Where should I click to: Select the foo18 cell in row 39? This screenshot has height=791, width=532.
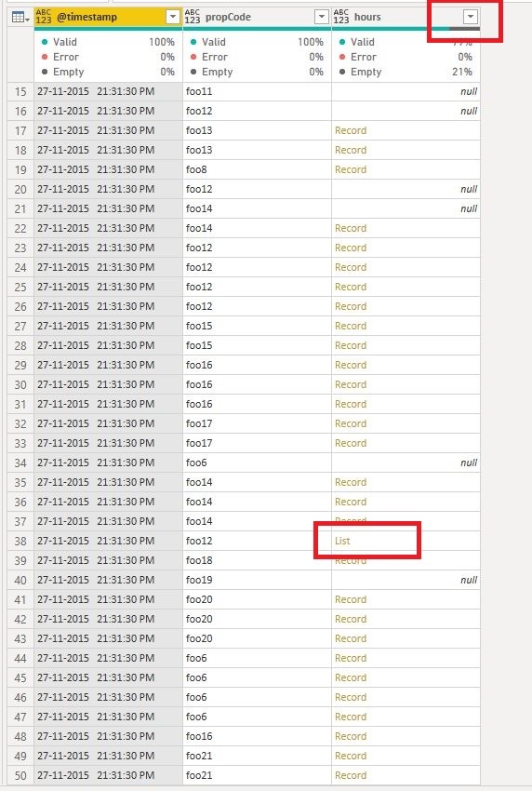coord(257,560)
